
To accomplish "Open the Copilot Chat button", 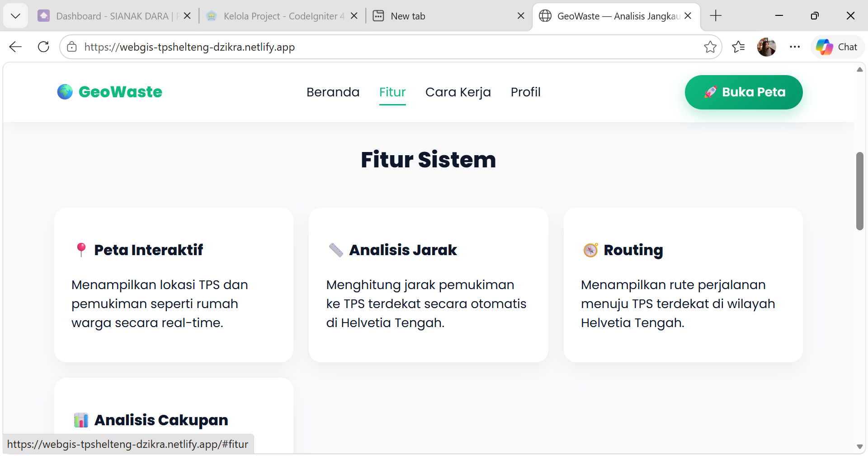I will tap(838, 47).
